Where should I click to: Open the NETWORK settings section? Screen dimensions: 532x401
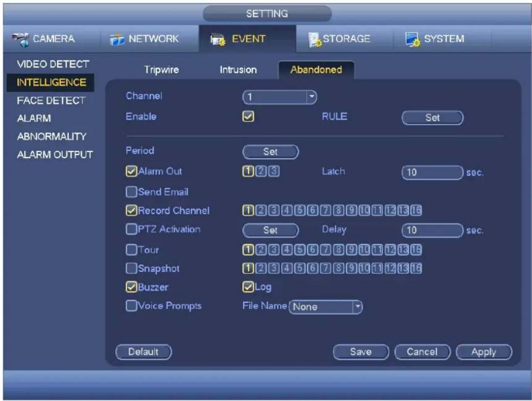144,39
